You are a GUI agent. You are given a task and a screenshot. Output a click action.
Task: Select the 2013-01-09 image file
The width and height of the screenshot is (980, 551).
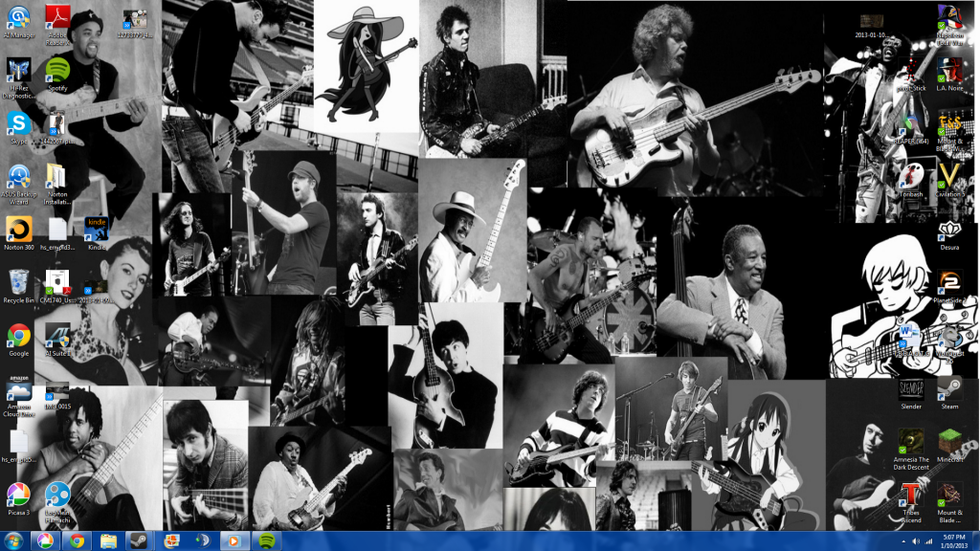point(97,290)
